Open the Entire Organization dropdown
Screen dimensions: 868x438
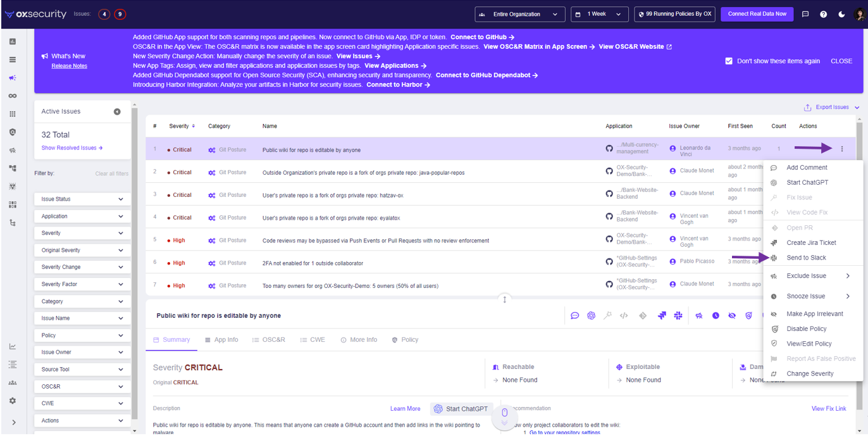pos(519,14)
